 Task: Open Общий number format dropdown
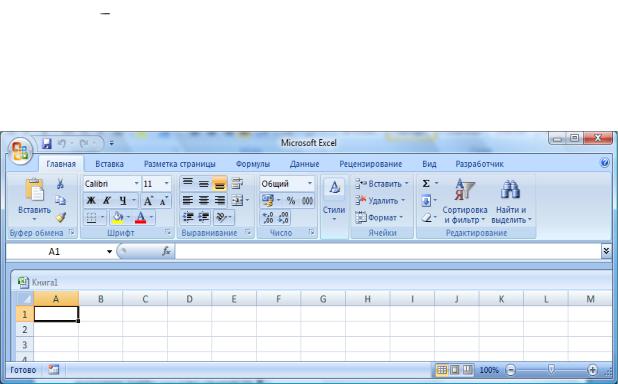(x=310, y=184)
